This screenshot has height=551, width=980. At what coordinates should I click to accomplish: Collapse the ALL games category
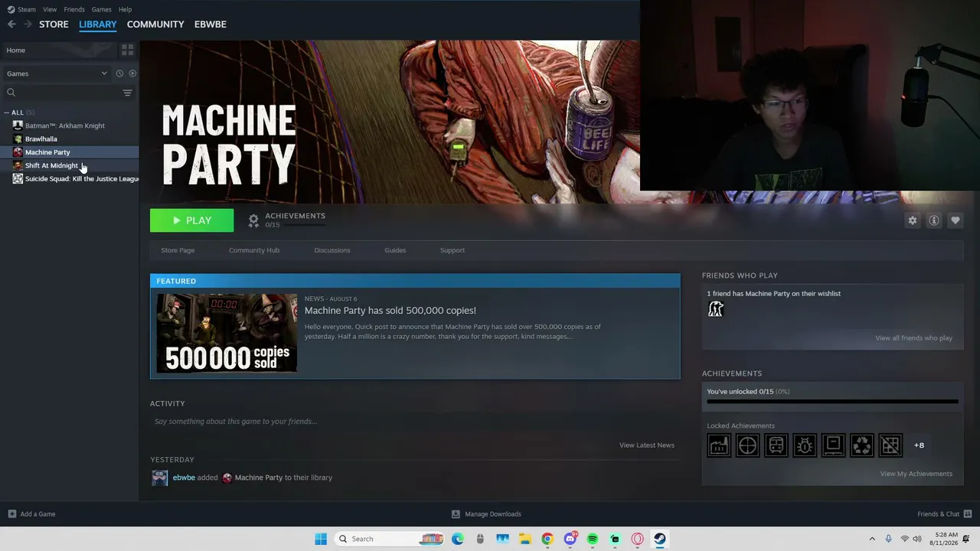pyautogui.click(x=7, y=112)
